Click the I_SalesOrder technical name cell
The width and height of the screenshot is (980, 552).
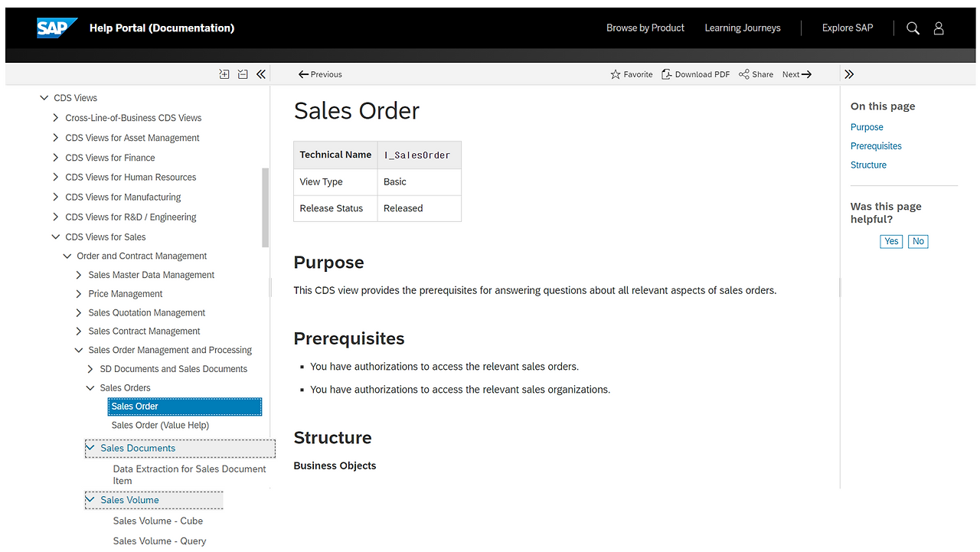420,155
